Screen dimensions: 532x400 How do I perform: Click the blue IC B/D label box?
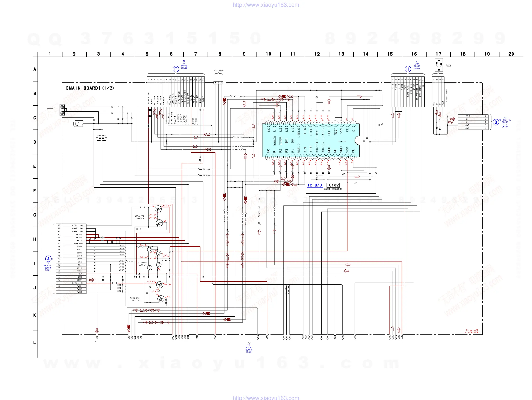click(x=315, y=185)
